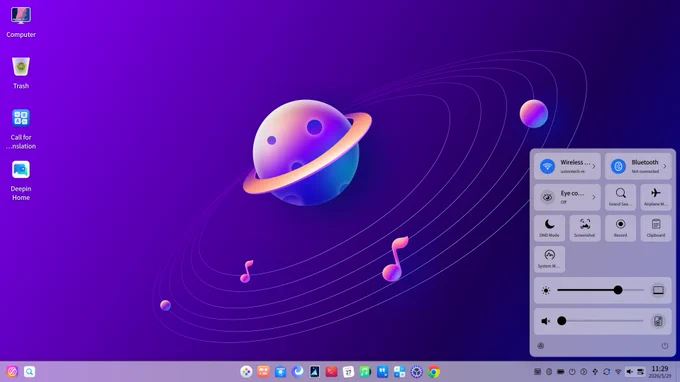Click the power button at quick panel bottom

[664, 346]
